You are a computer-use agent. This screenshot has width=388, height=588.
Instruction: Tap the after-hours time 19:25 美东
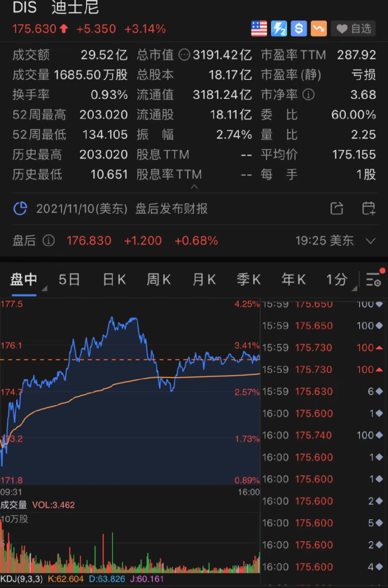[324, 240]
